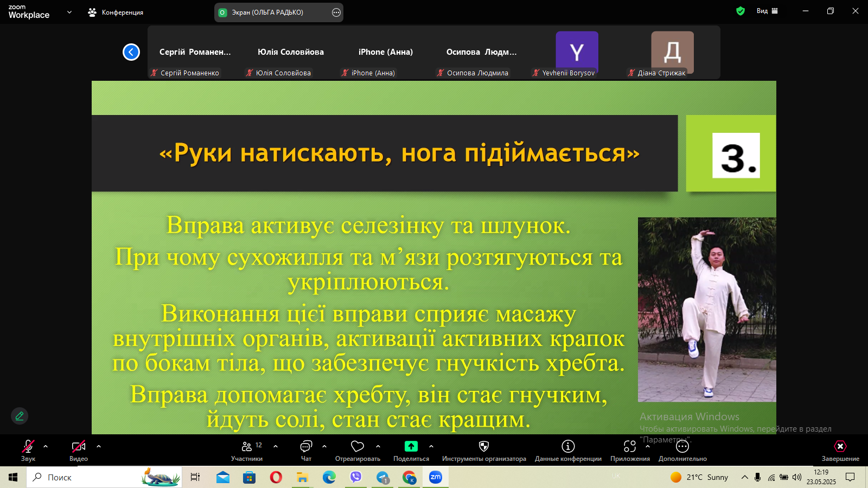
Task: Expand reactions options arrow beside Отреагировать
Action: coord(378,446)
